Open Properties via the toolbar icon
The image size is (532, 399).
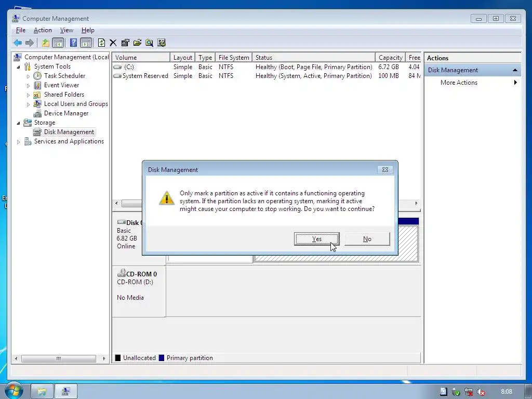(x=125, y=43)
